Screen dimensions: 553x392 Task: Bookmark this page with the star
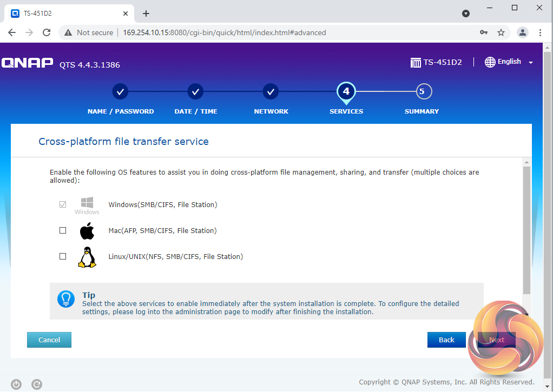tap(501, 33)
